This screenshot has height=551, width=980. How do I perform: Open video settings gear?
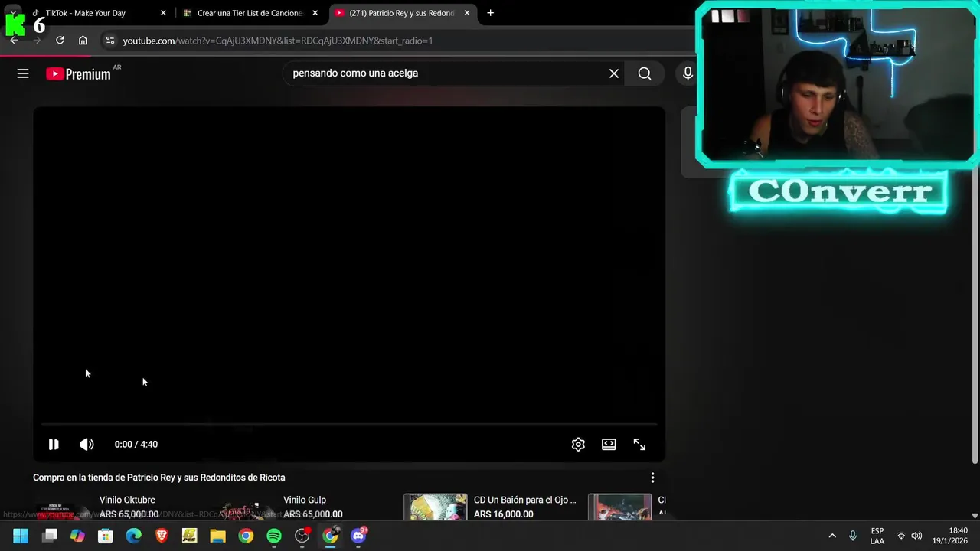point(578,444)
